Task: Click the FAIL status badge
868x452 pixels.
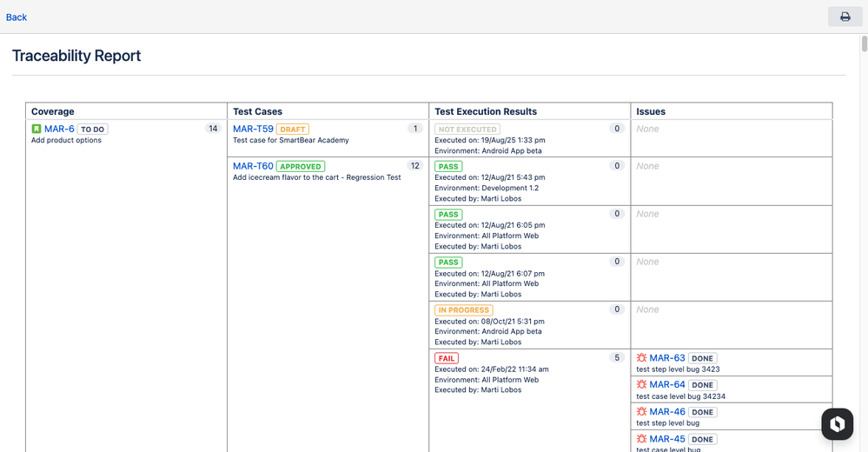Action: pyautogui.click(x=447, y=358)
